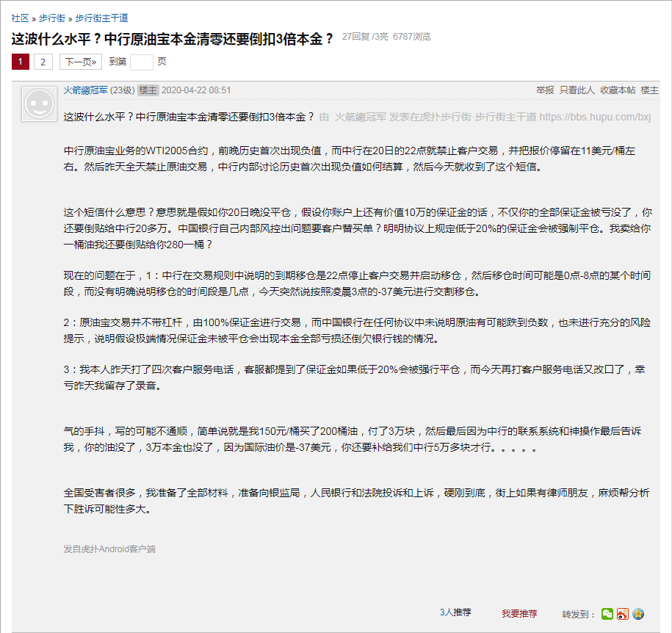Click the source text containing https://bbs.hupu.com/bxj
672x633 pixels.
pos(485,117)
